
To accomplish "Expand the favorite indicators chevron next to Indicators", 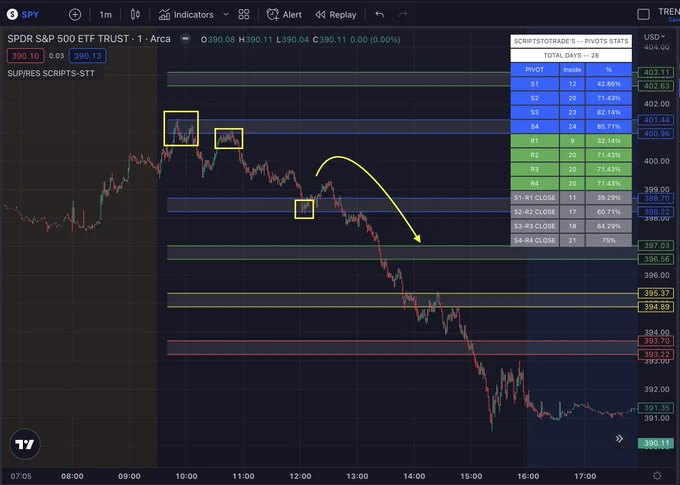I will click(226, 14).
